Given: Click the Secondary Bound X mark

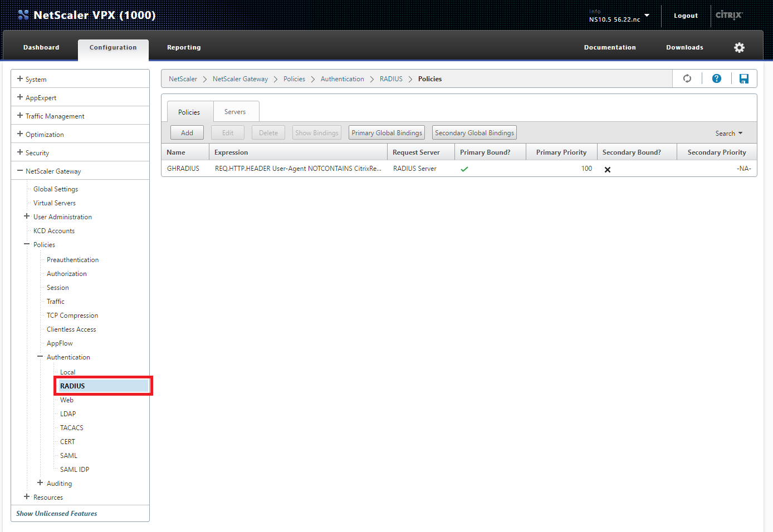Looking at the screenshot, I should tap(608, 169).
